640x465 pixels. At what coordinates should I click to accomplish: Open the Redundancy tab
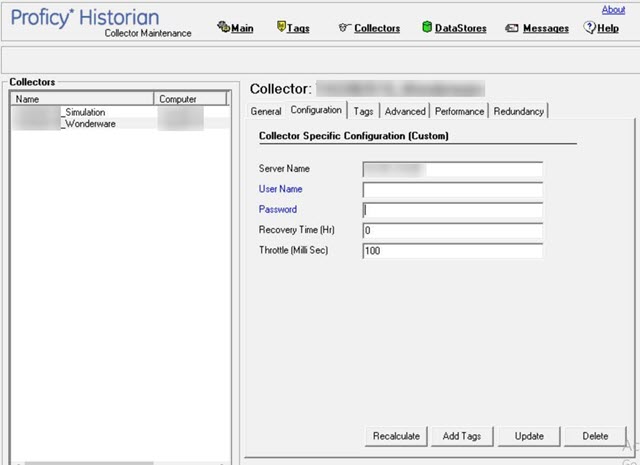coord(518,111)
